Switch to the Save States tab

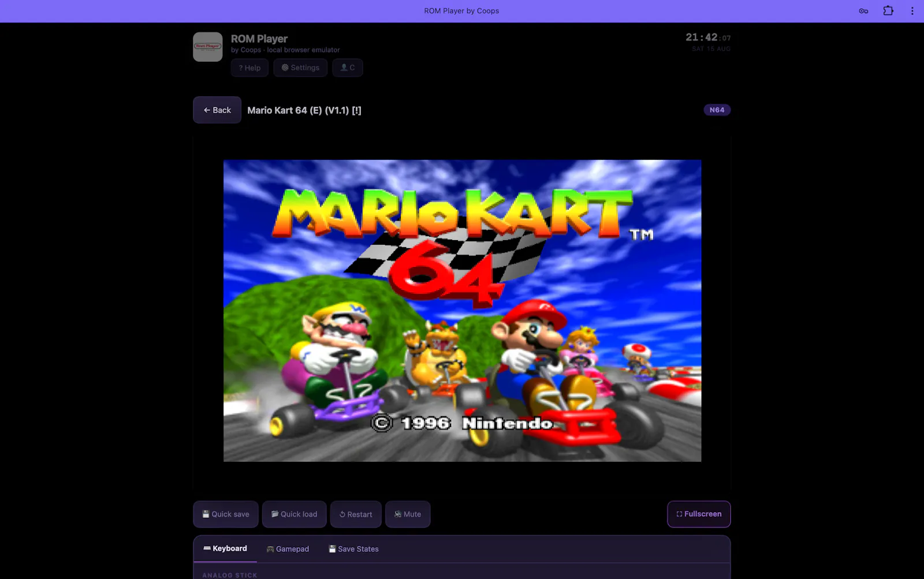coord(353,549)
